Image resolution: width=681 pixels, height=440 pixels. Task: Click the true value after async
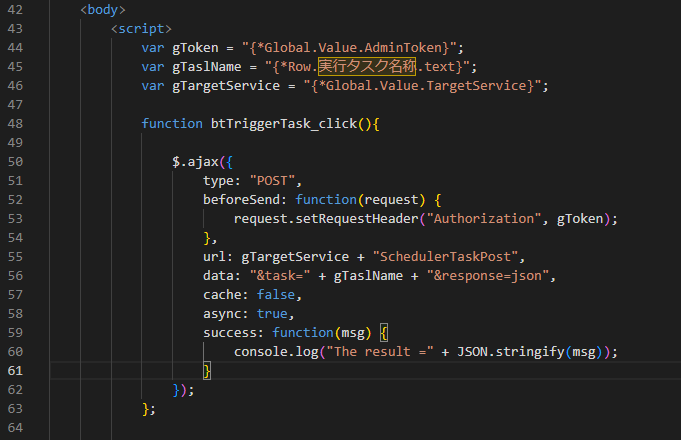coord(272,314)
